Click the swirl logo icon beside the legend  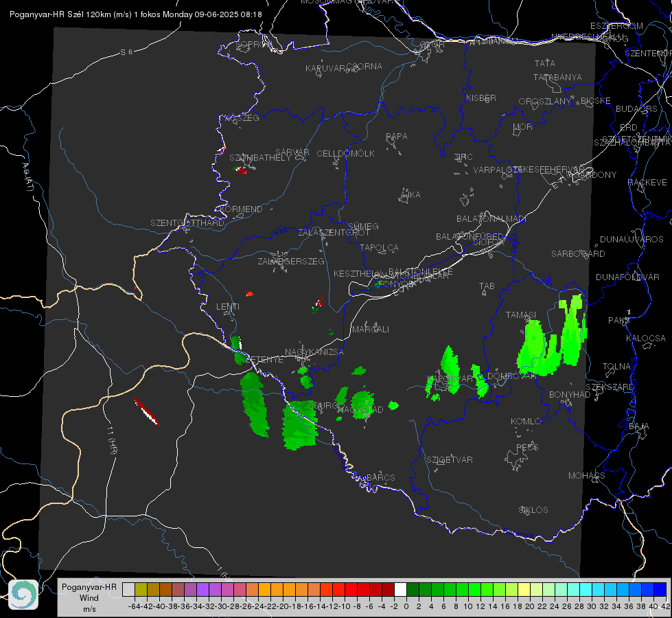coord(23,595)
